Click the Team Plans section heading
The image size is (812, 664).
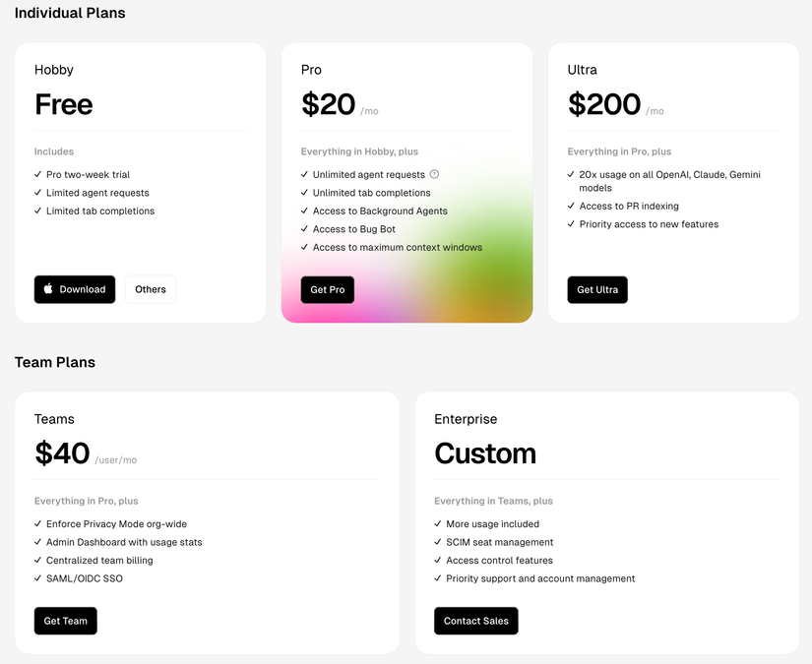tap(55, 362)
